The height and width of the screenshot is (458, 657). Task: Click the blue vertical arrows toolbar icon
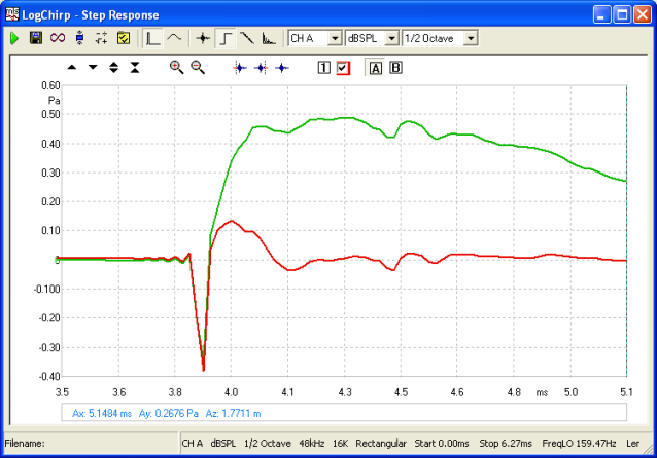tap(79, 38)
